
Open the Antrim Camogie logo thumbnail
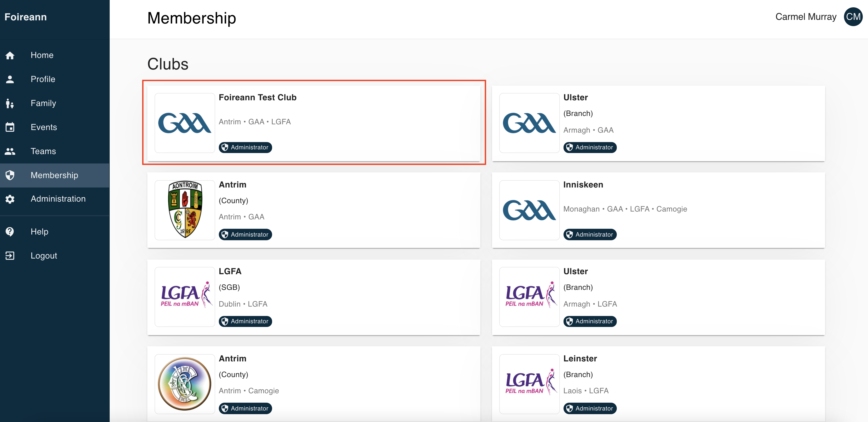coord(185,384)
